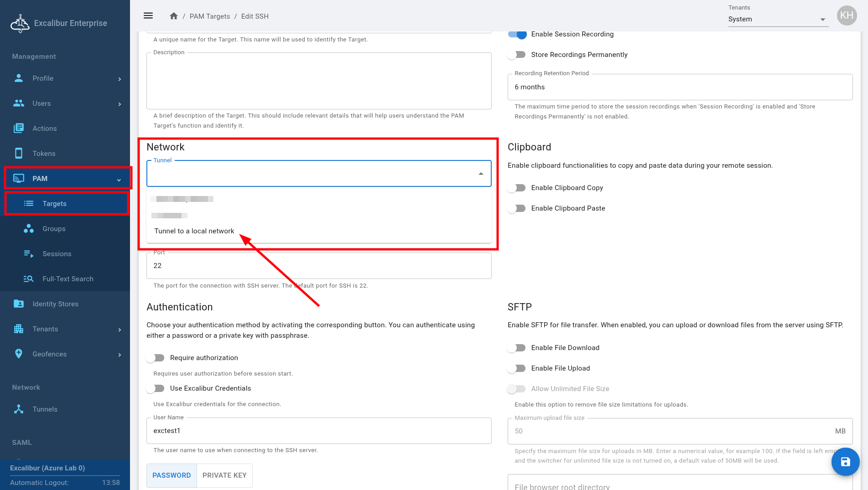Open the KH user avatar menu
The image size is (868, 490).
(x=847, y=15)
